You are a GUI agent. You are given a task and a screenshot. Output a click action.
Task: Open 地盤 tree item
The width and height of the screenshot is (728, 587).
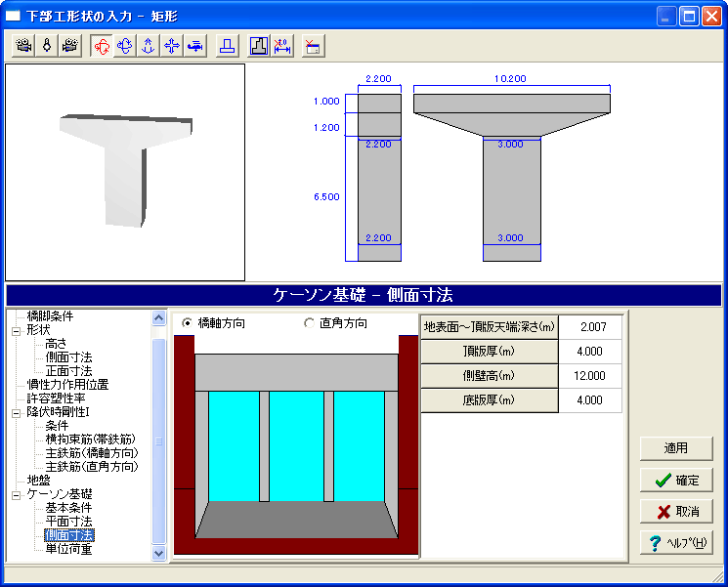pyautogui.click(x=38, y=481)
